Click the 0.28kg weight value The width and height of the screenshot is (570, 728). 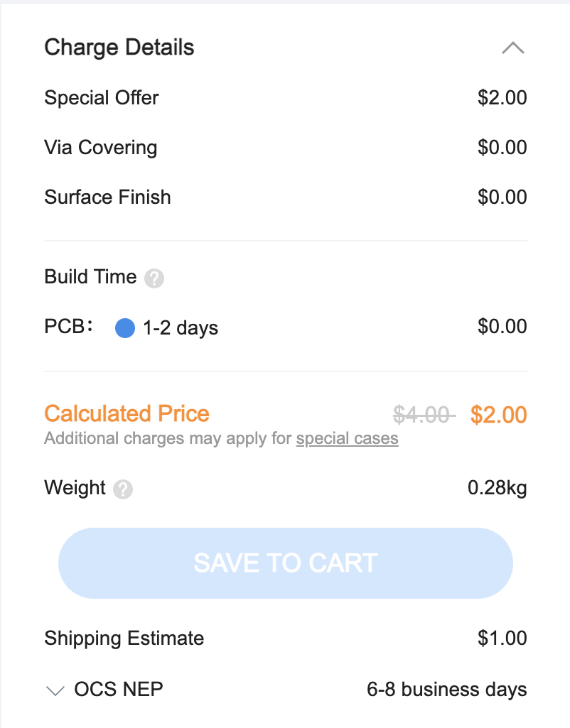point(497,488)
